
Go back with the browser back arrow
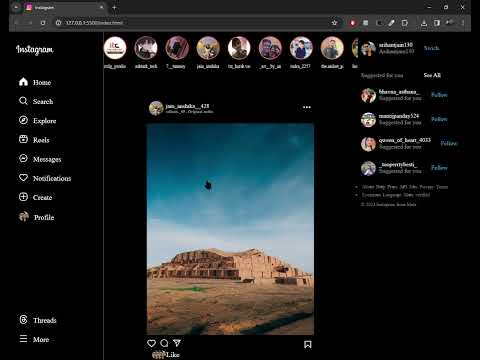(16, 23)
